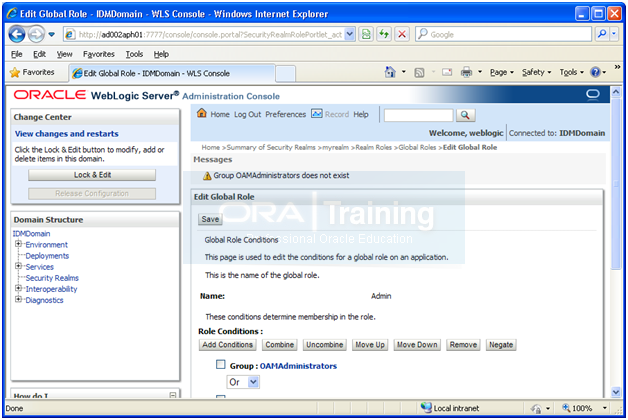This screenshot has height=420, width=628.
Task: Click the Move Up button
Action: coord(370,345)
